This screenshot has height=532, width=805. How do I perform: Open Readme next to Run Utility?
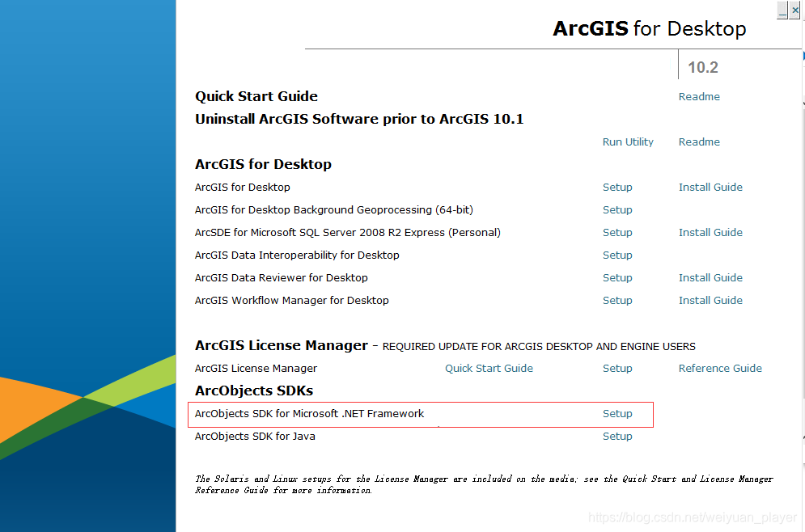coord(699,141)
